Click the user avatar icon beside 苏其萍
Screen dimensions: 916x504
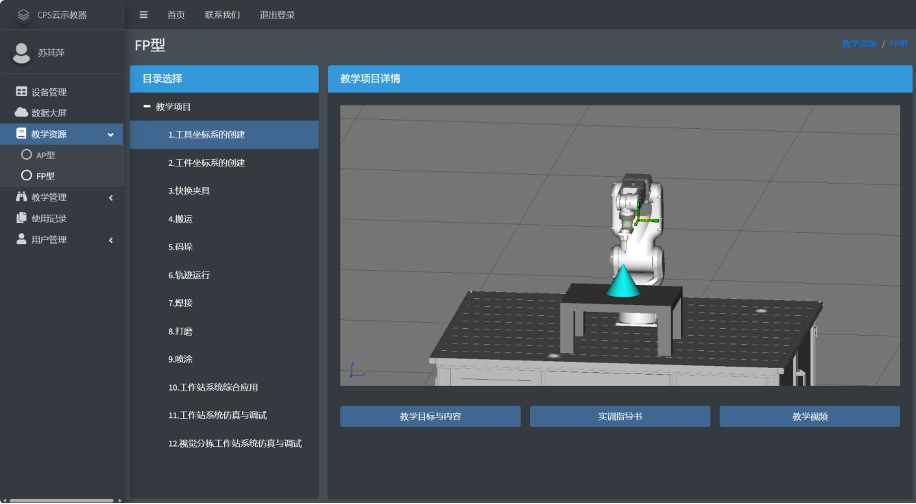22,53
